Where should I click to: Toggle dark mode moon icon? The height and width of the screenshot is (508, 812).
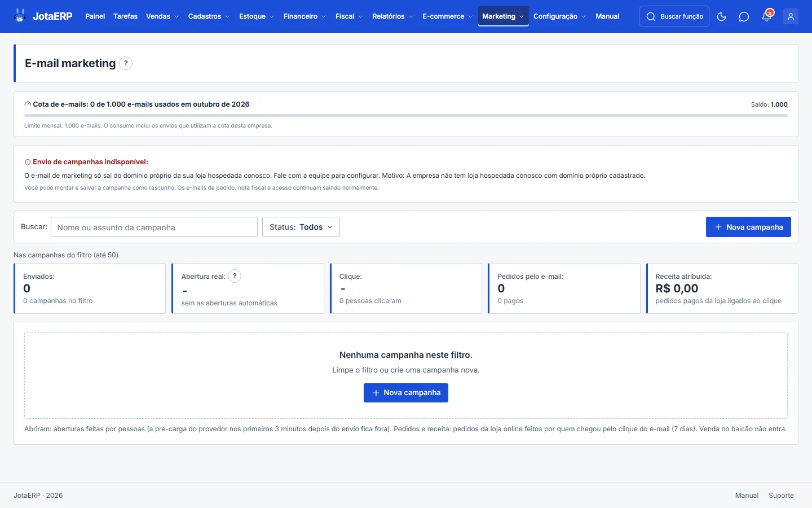(x=721, y=16)
